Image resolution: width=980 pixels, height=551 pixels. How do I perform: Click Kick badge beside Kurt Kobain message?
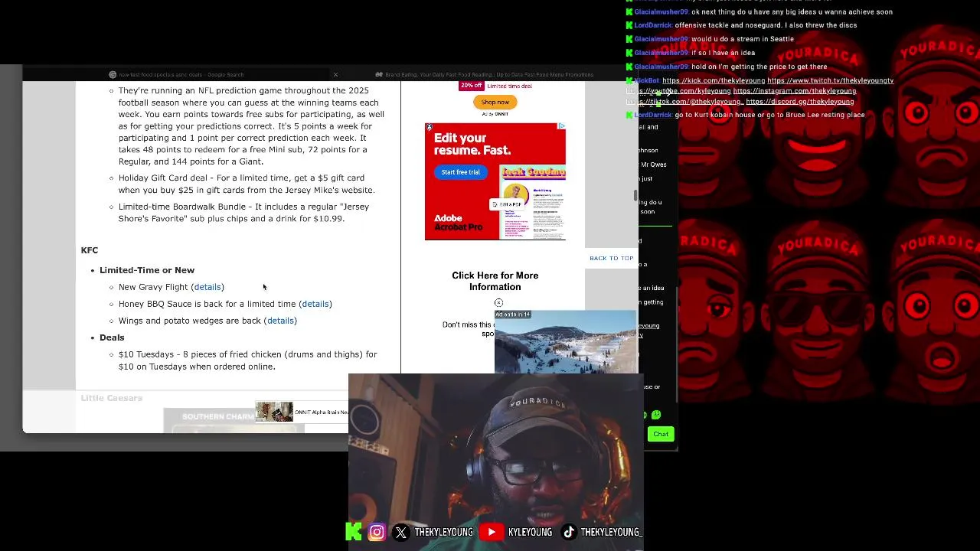click(x=629, y=115)
